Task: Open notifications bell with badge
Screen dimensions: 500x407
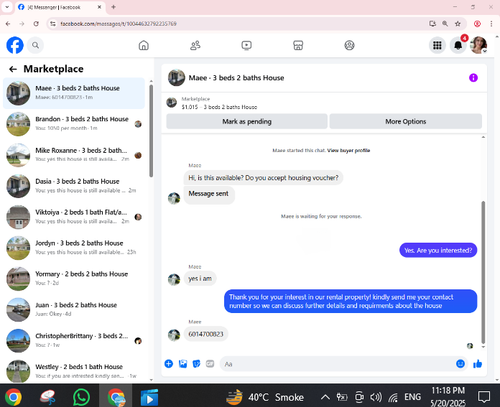Action: coord(458,45)
